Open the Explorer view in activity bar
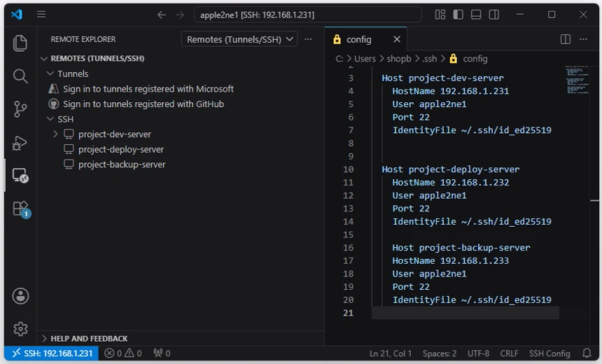 (20, 43)
